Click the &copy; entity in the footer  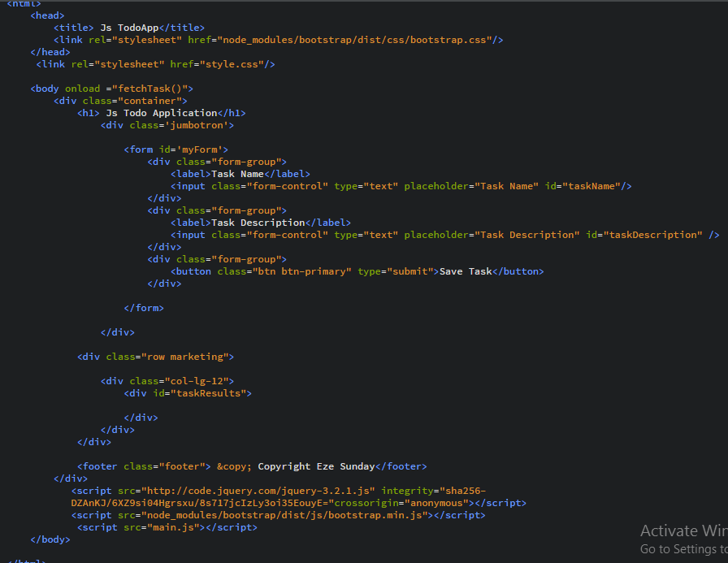pyautogui.click(x=234, y=466)
